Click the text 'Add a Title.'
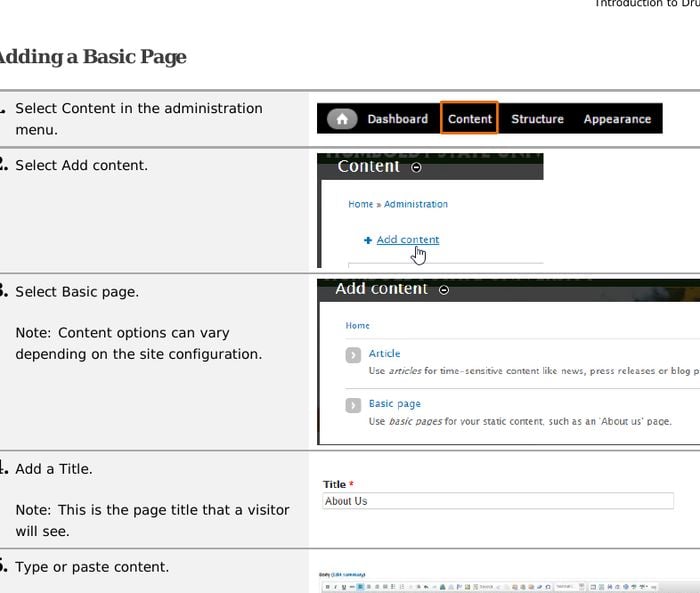 tap(54, 469)
